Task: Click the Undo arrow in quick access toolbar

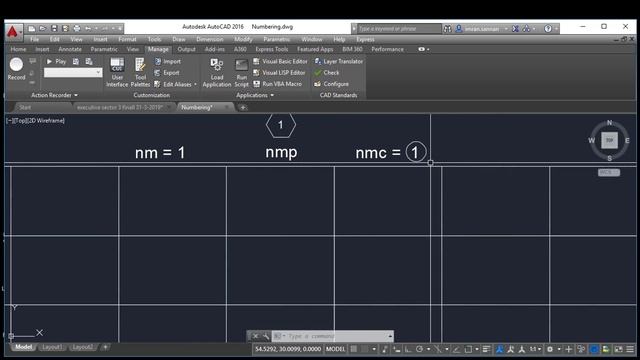Action: pyautogui.click(x=88, y=28)
